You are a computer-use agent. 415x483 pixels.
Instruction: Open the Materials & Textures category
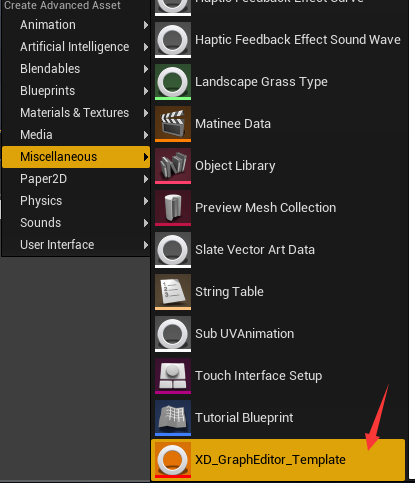click(76, 113)
